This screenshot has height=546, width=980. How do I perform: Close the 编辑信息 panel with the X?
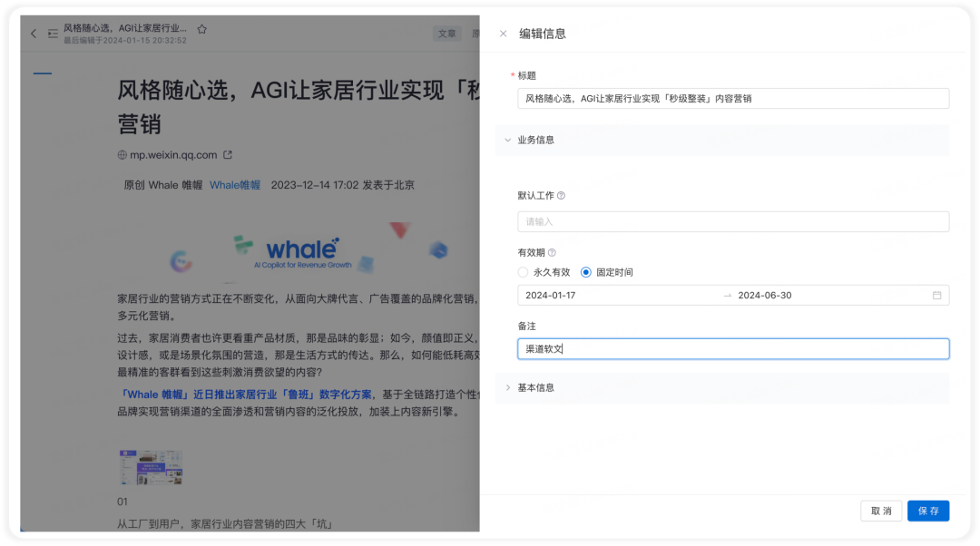503,34
